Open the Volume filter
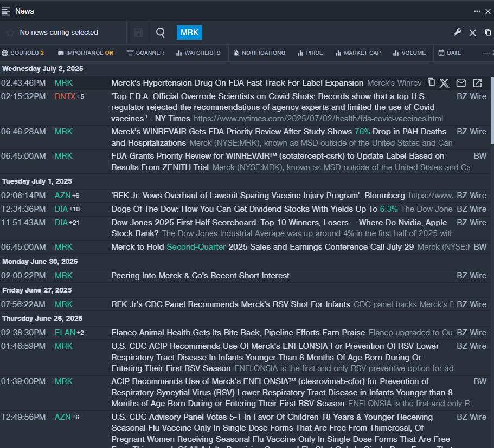Viewport: 494px width, 448px height. pyautogui.click(x=409, y=53)
